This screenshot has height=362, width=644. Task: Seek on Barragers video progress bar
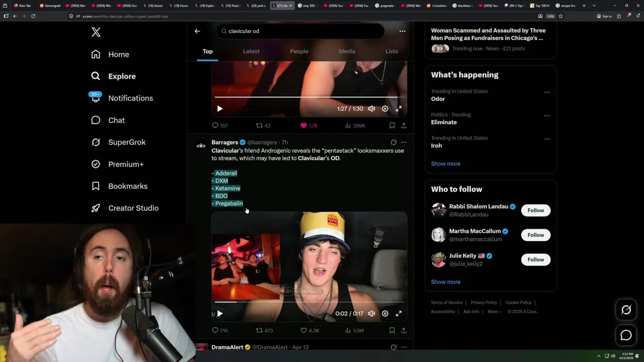tap(309, 302)
